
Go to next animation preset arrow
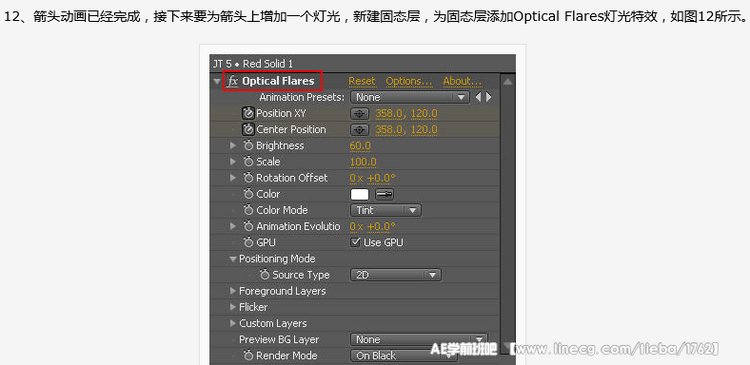[x=488, y=97]
